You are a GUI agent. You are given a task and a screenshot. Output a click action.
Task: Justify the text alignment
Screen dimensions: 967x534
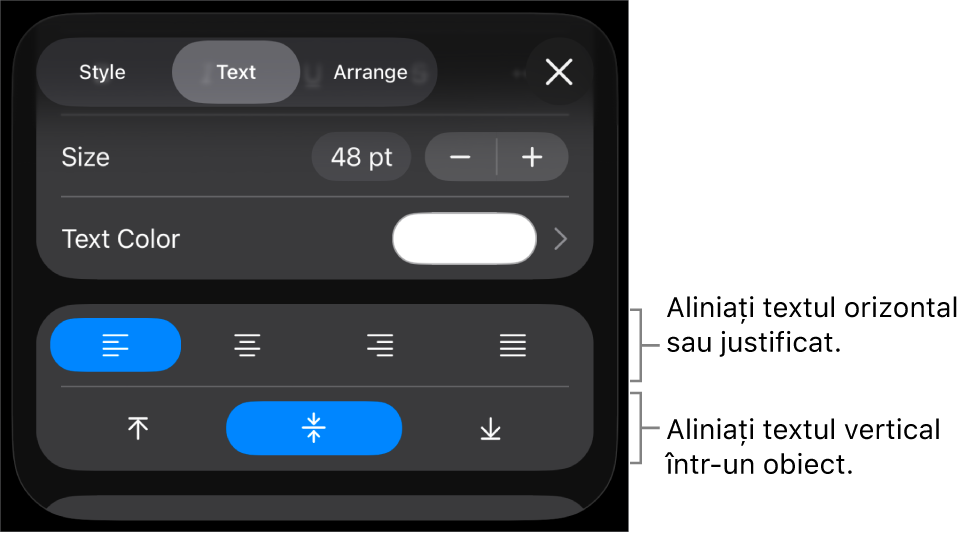tap(512, 345)
